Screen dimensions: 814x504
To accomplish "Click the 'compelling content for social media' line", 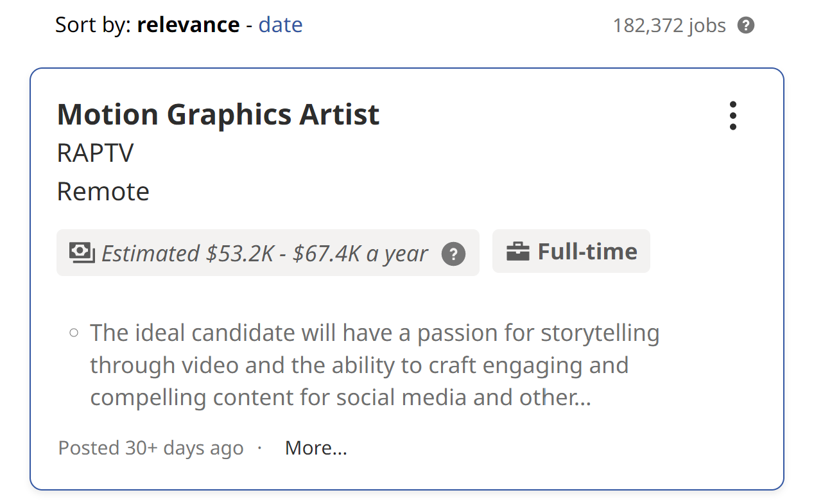I will click(x=340, y=398).
